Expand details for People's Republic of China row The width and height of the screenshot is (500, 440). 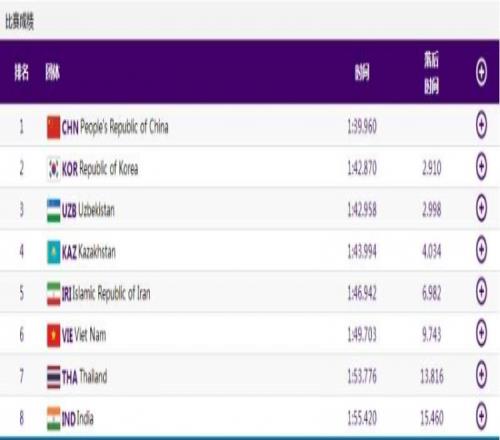point(481,125)
